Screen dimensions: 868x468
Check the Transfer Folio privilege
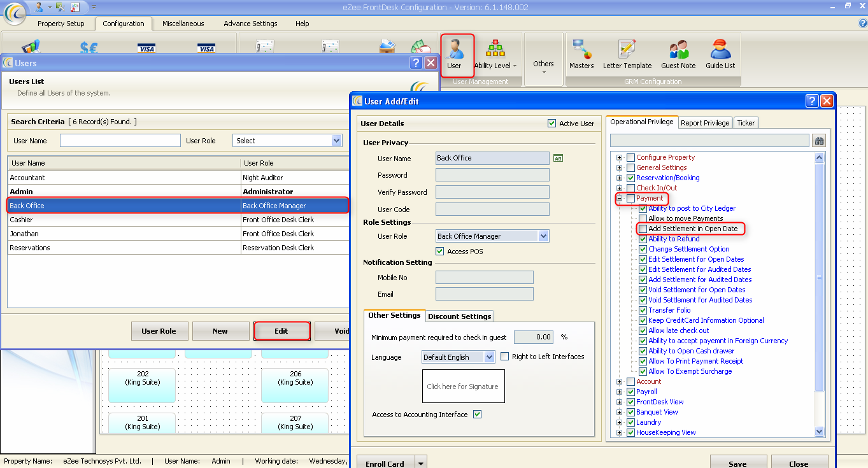[x=643, y=310]
